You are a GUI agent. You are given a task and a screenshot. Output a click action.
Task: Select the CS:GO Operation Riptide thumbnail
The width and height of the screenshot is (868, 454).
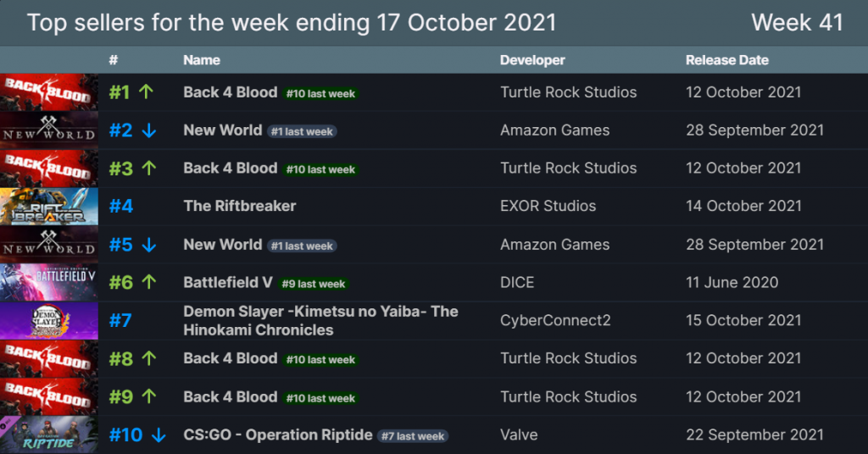(x=49, y=435)
